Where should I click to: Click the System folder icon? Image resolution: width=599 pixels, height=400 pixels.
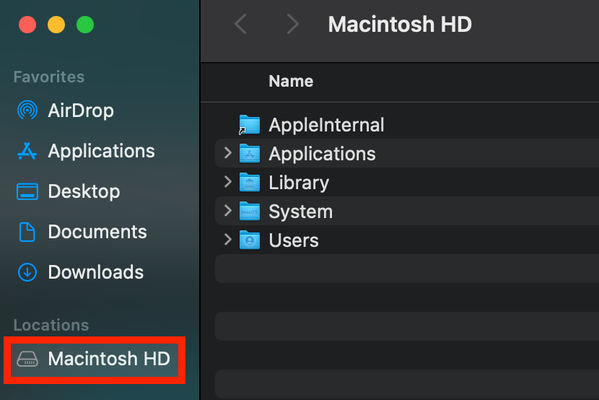point(249,211)
